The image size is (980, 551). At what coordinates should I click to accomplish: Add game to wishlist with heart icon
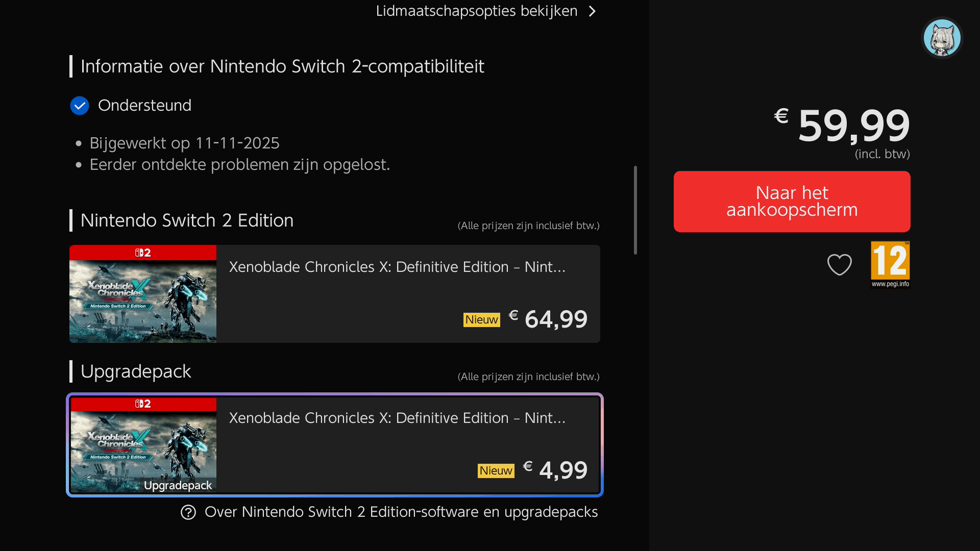[x=839, y=264]
